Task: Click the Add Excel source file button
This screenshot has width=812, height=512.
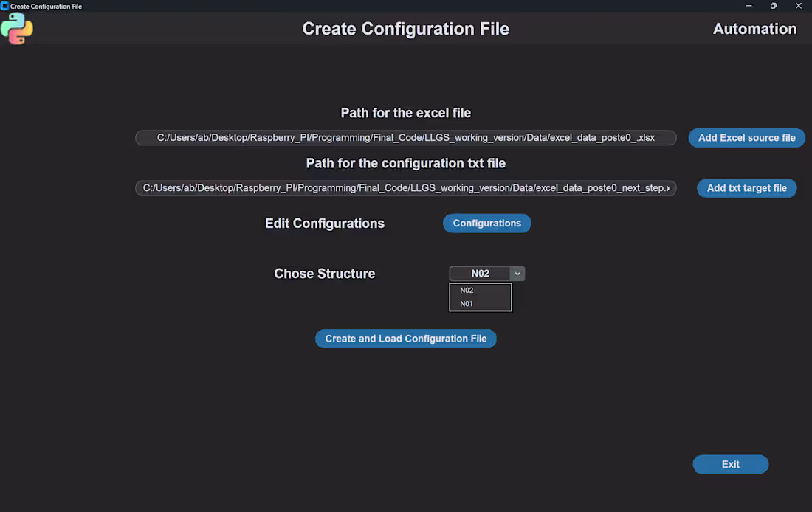Action: pyautogui.click(x=746, y=137)
